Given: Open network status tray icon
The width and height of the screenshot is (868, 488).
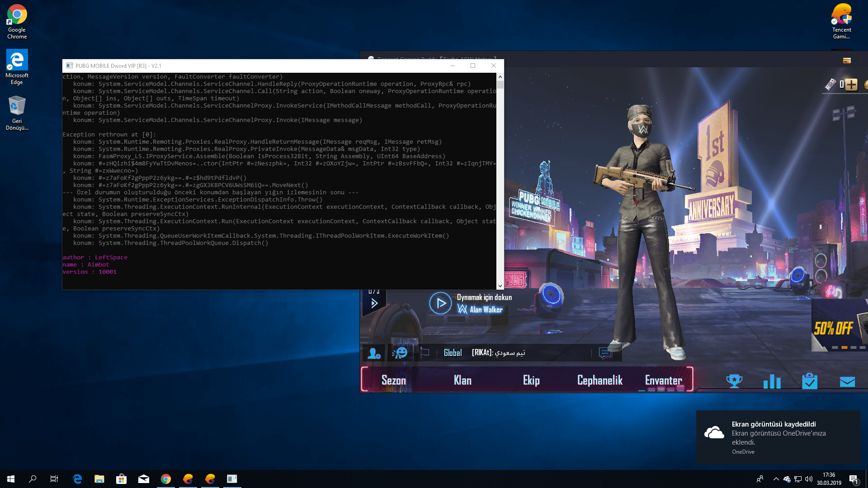Looking at the screenshot, I should coord(798,479).
